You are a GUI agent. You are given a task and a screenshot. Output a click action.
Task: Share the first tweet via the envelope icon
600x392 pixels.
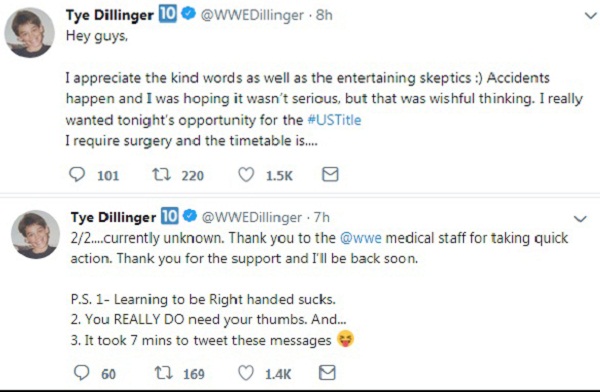pos(330,174)
